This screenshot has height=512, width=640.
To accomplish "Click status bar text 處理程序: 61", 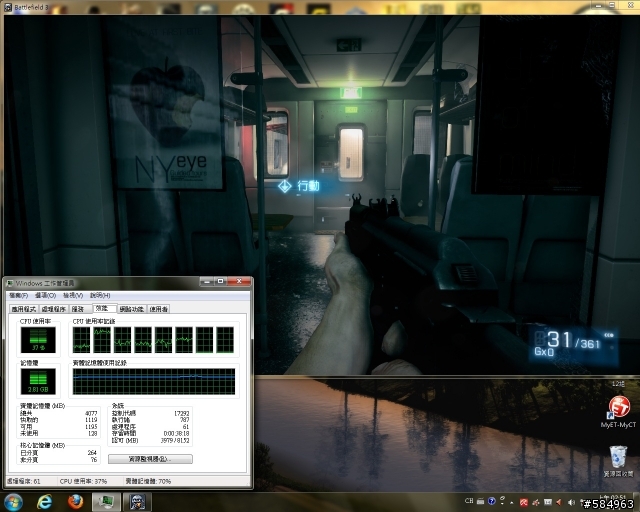I will [24, 481].
